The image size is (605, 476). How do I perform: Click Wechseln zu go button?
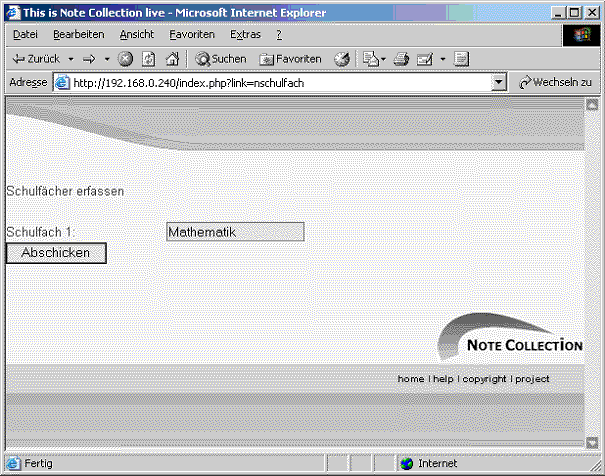(556, 83)
